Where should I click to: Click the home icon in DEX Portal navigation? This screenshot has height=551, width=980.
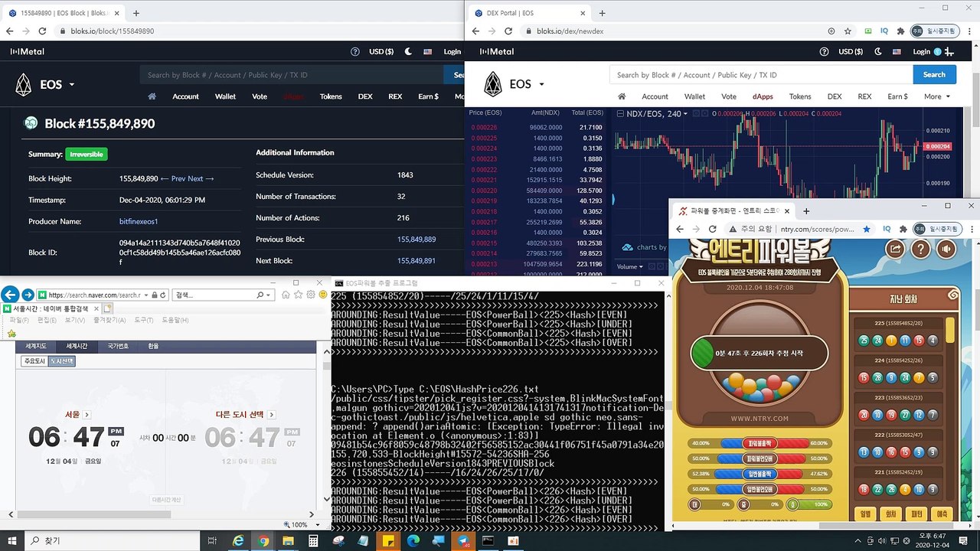pyautogui.click(x=622, y=96)
